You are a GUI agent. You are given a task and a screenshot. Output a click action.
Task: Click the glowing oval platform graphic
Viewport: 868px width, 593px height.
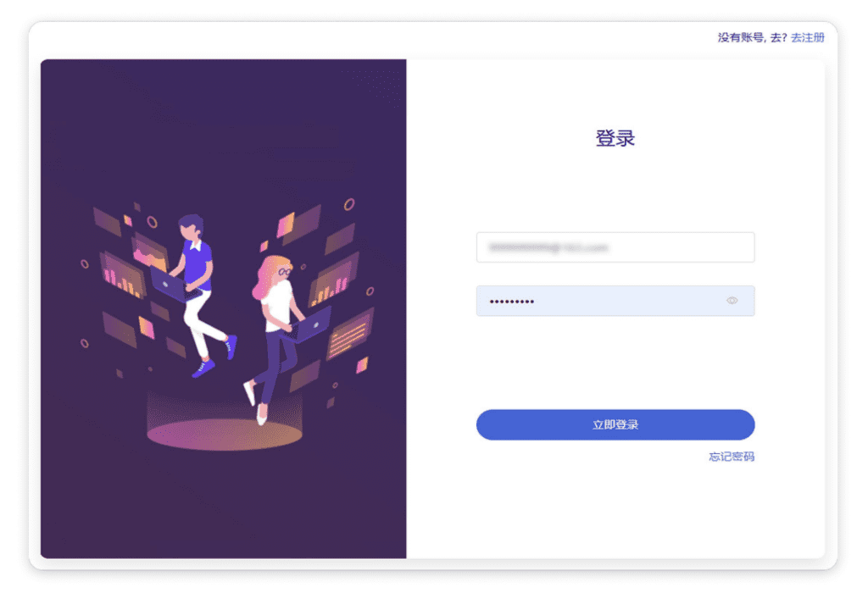pyautogui.click(x=224, y=433)
